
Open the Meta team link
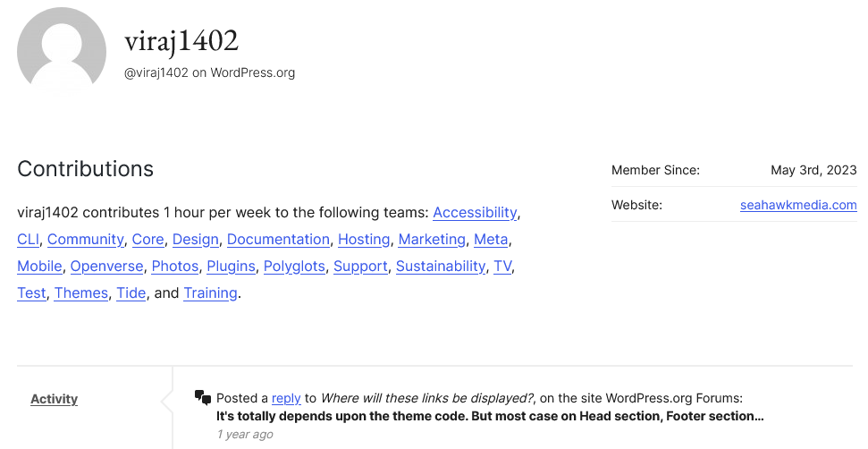[x=491, y=239]
